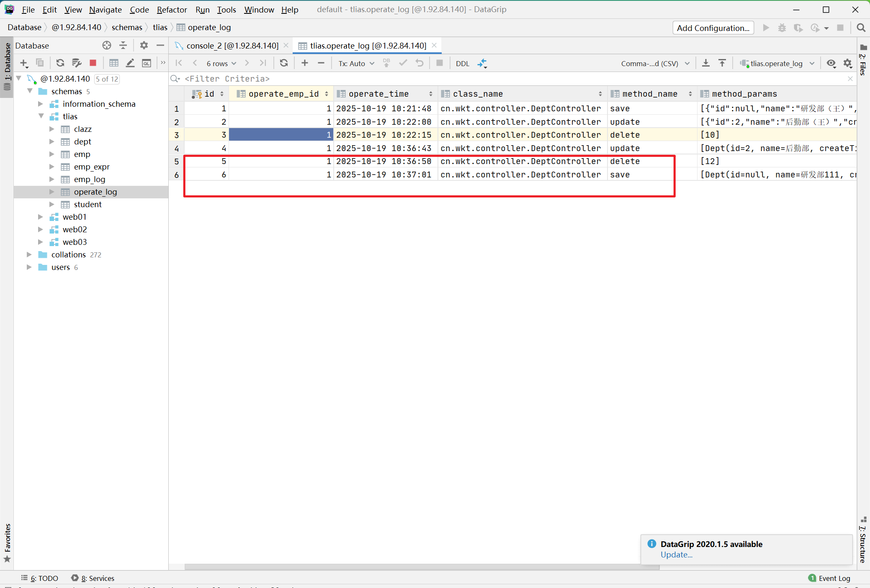Click the Compare Data icon next to DDL
This screenshot has height=588, width=870.
(x=482, y=63)
